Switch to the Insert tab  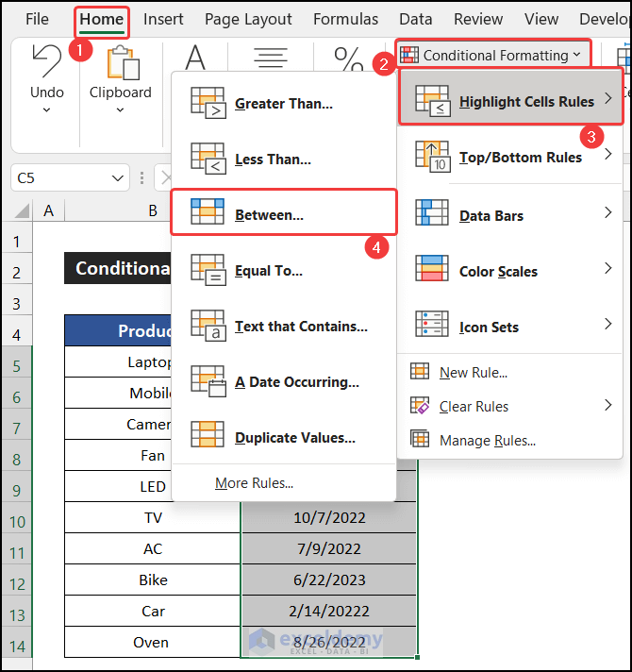[x=163, y=19]
